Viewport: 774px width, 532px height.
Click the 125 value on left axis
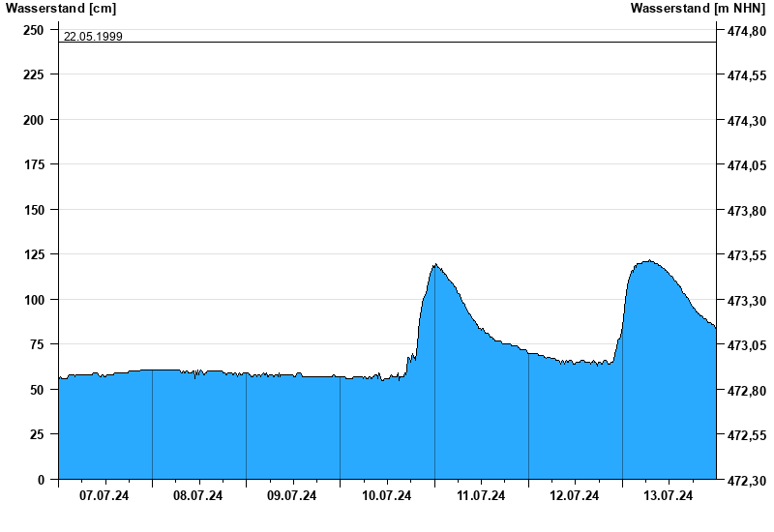[x=34, y=254]
